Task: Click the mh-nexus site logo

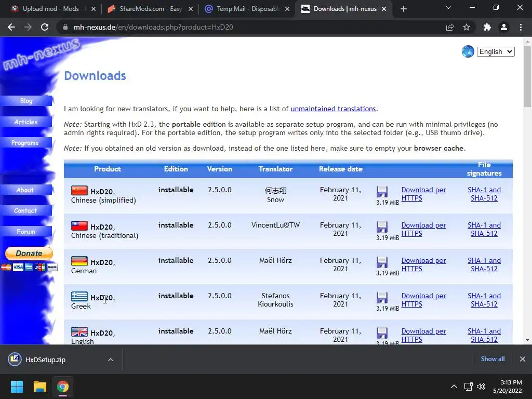Action: click(x=41, y=54)
